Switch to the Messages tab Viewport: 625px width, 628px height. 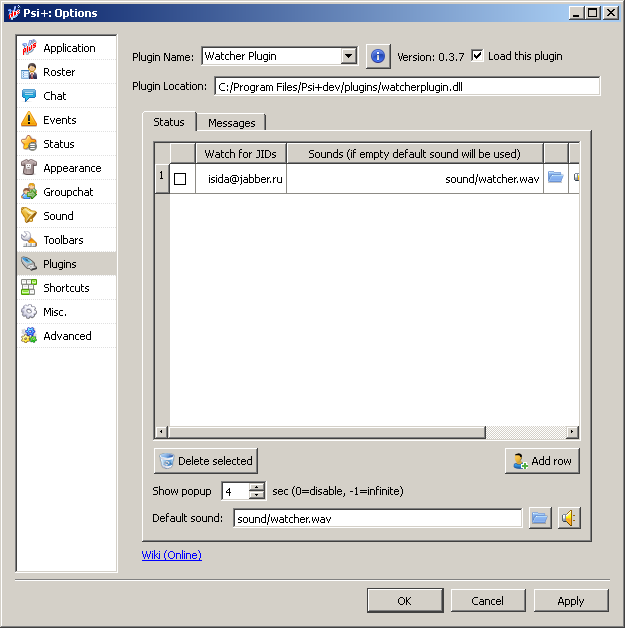(x=231, y=123)
